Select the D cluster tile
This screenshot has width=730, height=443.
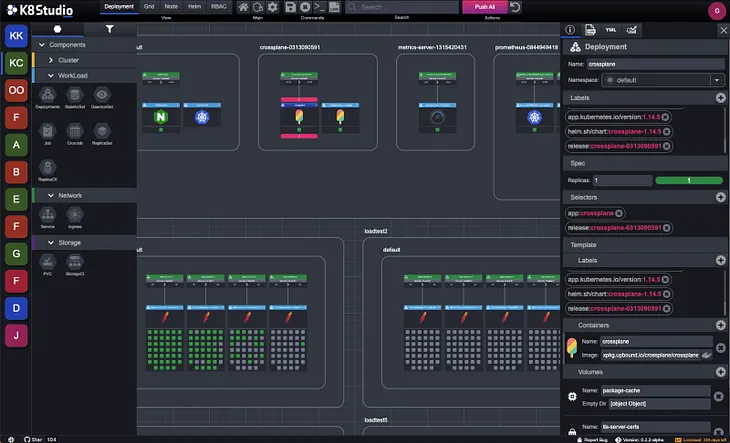click(16, 309)
